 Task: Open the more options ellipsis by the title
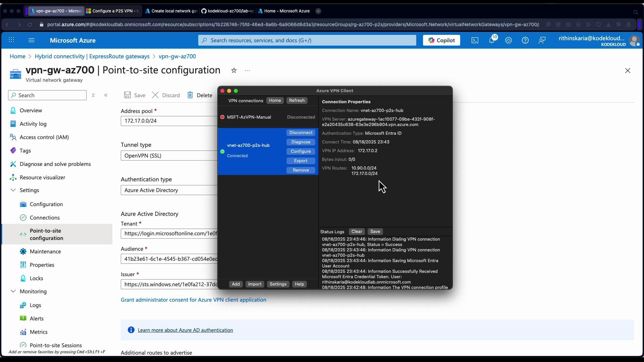pyautogui.click(x=248, y=70)
